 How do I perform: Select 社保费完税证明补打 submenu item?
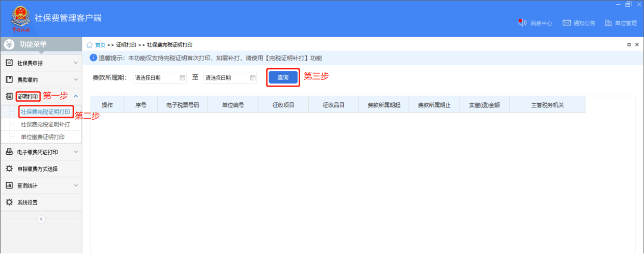point(45,124)
